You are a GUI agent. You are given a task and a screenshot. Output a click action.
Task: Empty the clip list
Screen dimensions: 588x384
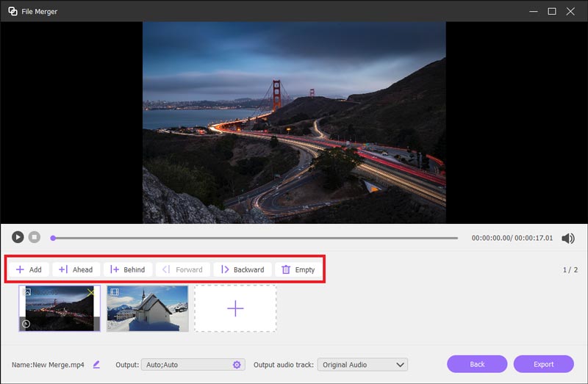[298, 269]
